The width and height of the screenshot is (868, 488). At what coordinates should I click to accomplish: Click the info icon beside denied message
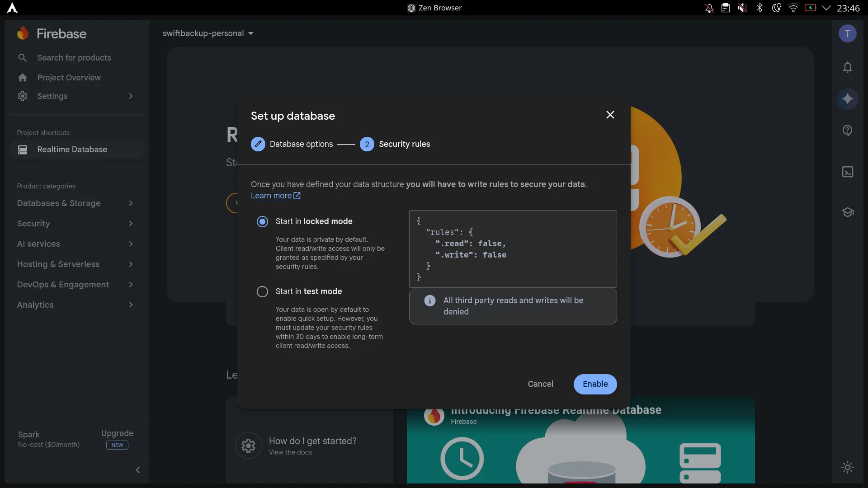point(430,300)
